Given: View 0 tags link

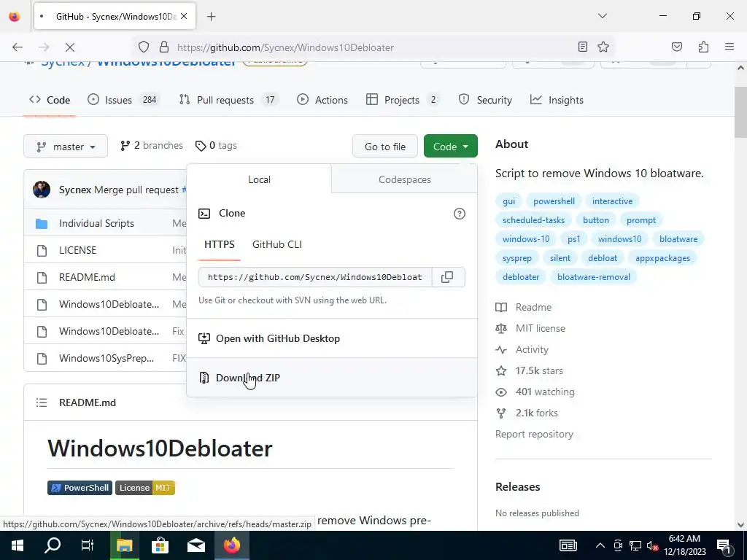Looking at the screenshot, I should pyautogui.click(x=216, y=146).
